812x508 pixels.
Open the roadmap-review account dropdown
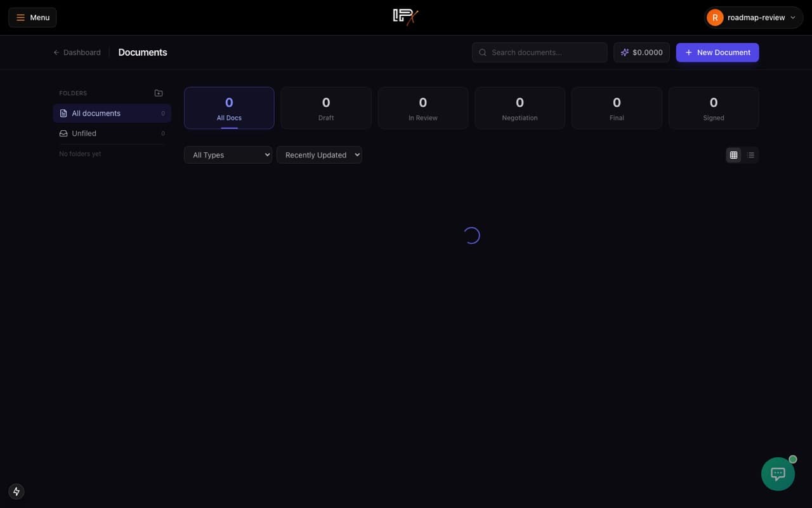[x=754, y=17]
